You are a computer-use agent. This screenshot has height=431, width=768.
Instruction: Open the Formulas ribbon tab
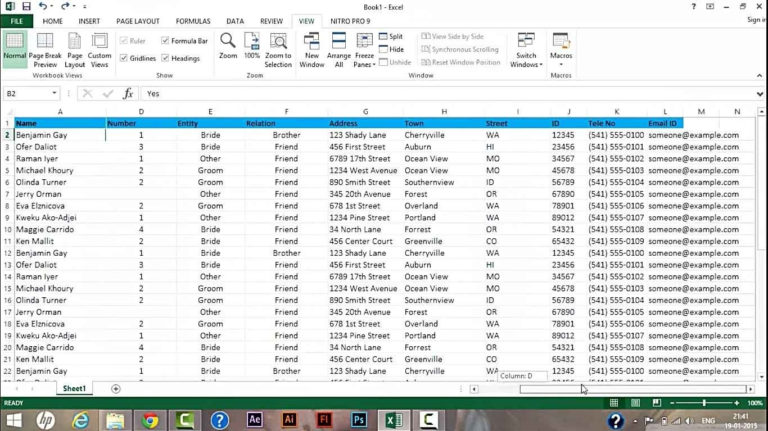tap(193, 20)
